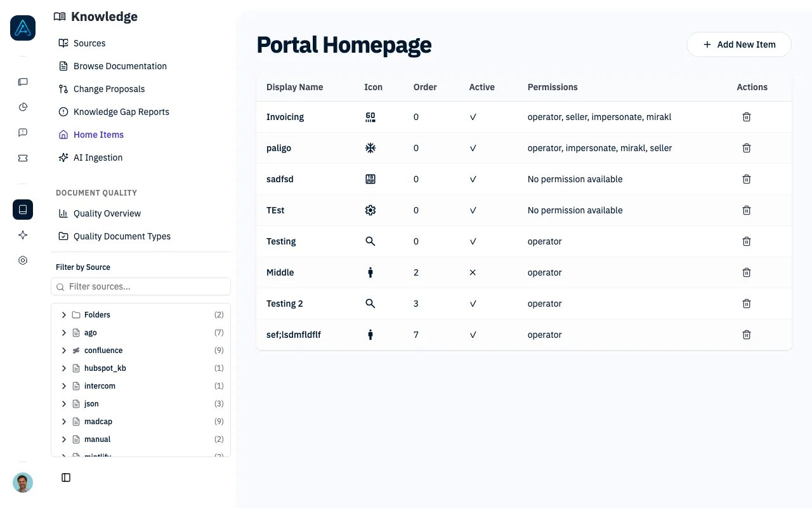Click the Order column header

tap(425, 87)
